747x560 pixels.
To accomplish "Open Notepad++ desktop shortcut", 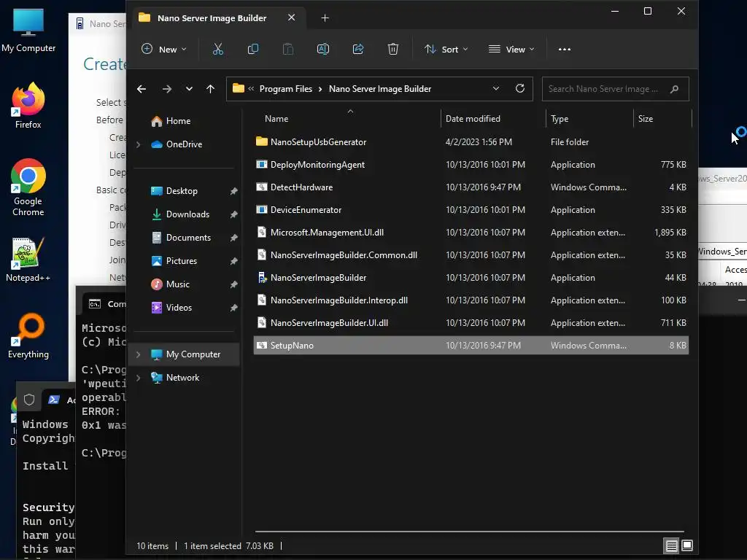I will tap(28, 260).
